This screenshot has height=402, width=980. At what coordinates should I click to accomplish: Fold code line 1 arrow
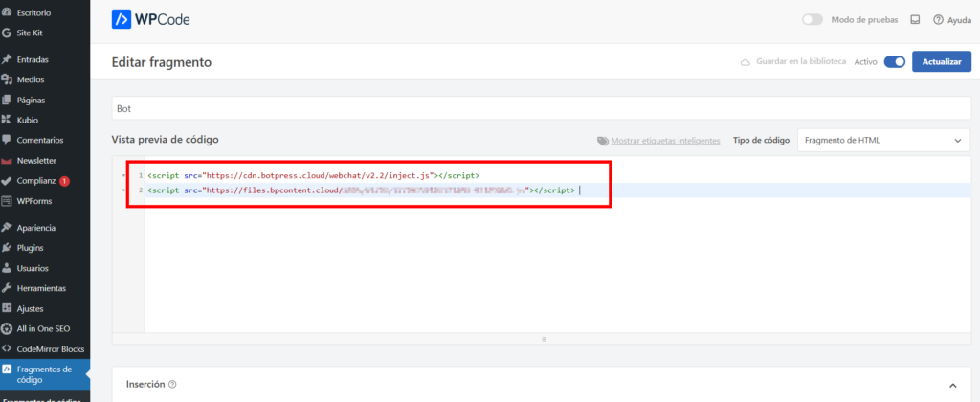(123, 176)
